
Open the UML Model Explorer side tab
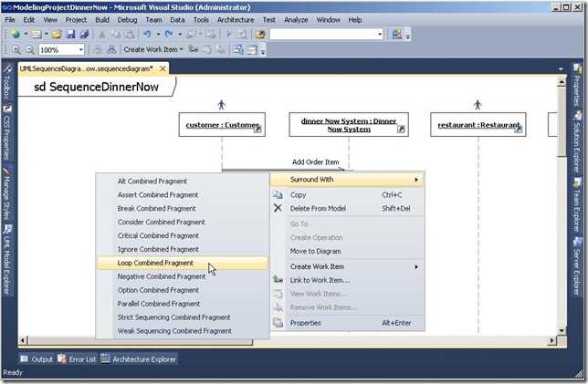pyautogui.click(x=6, y=260)
